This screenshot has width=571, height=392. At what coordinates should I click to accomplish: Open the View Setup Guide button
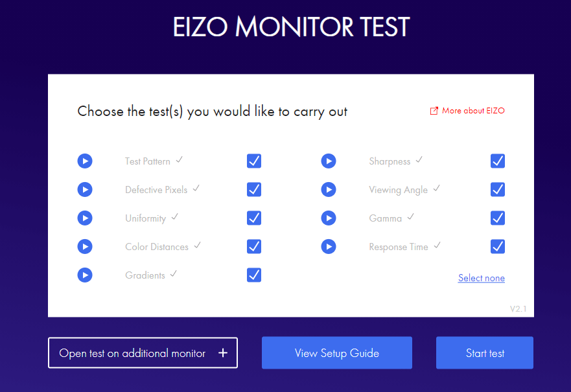point(337,353)
